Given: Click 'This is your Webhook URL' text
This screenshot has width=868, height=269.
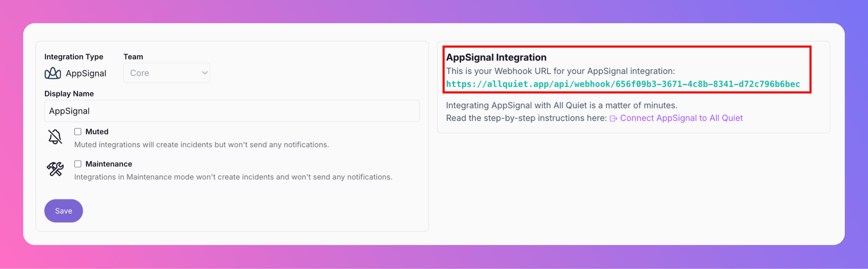Looking at the screenshot, I should [x=560, y=71].
